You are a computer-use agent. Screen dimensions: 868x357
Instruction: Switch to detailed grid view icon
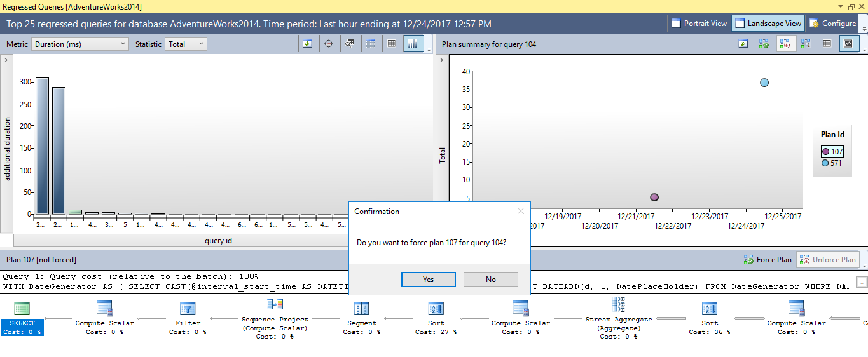click(370, 44)
